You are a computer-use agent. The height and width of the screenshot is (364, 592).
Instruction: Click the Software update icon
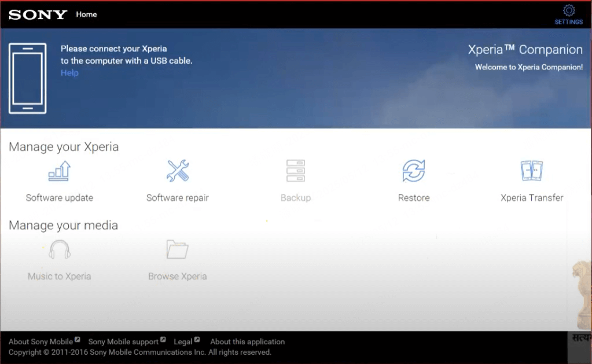(60, 171)
